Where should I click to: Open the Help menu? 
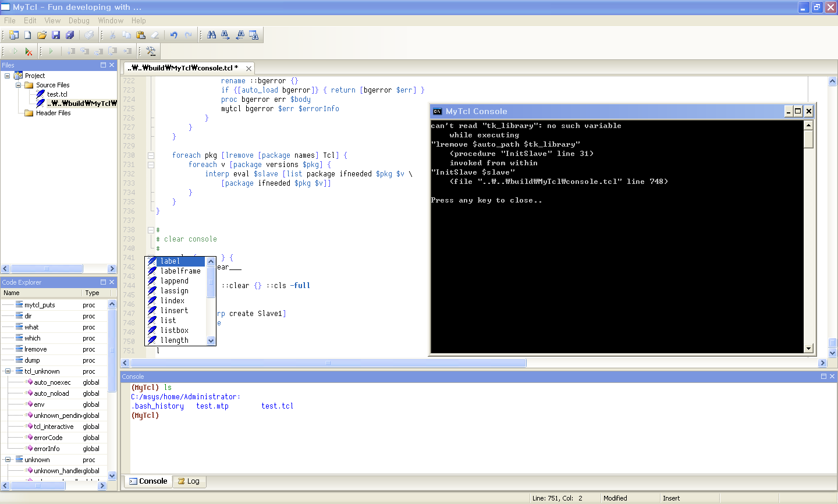(139, 20)
